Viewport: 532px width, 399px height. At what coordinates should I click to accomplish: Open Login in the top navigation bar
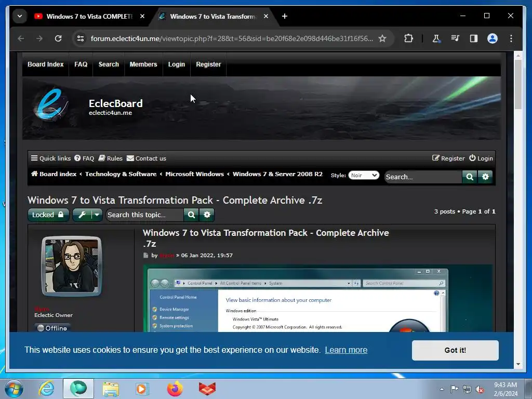pyautogui.click(x=177, y=64)
